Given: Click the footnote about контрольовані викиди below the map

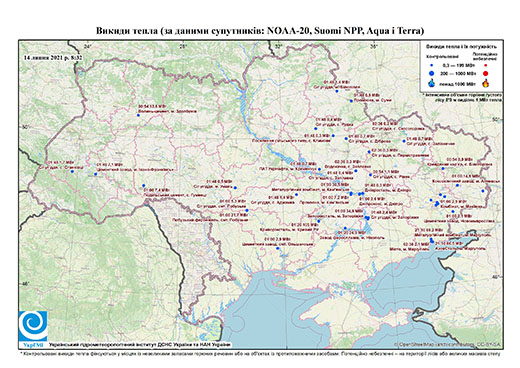Looking at the screenshot, I should 260,353.
